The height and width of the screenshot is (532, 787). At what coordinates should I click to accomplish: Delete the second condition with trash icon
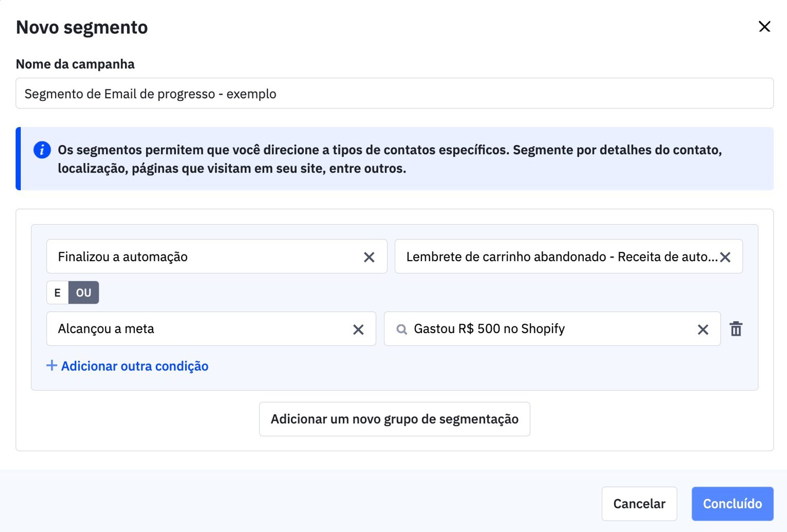(736, 329)
